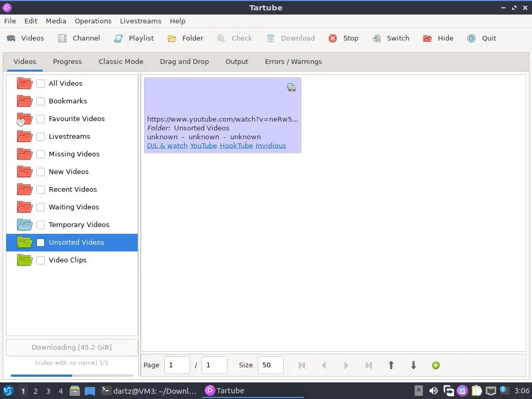532x399 pixels.
Task: Switch to the Errors / Warnings tab
Action: pyautogui.click(x=293, y=62)
